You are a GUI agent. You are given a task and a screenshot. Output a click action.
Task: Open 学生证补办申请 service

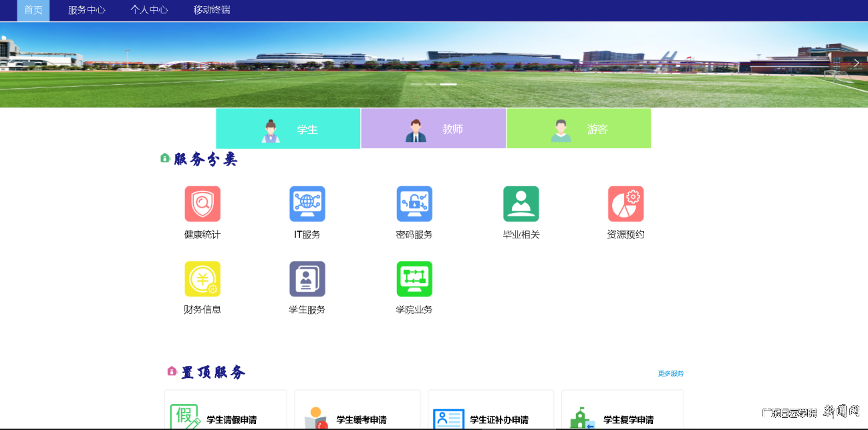point(490,414)
